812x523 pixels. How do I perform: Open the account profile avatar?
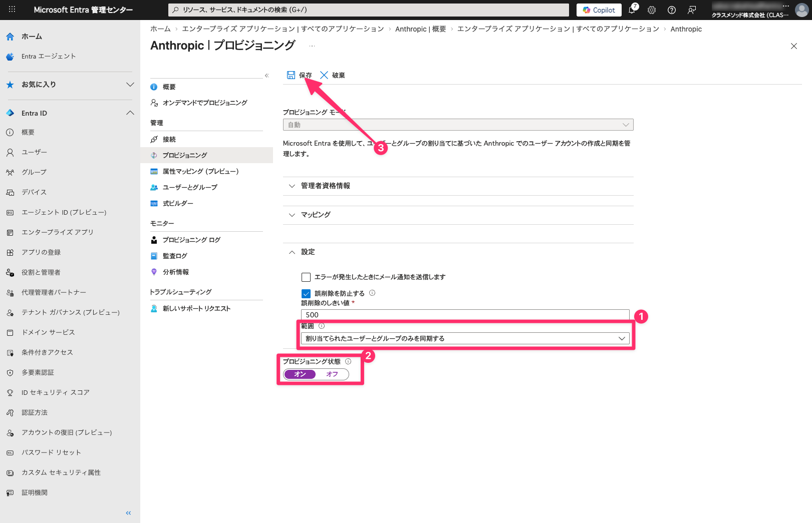pyautogui.click(x=802, y=10)
